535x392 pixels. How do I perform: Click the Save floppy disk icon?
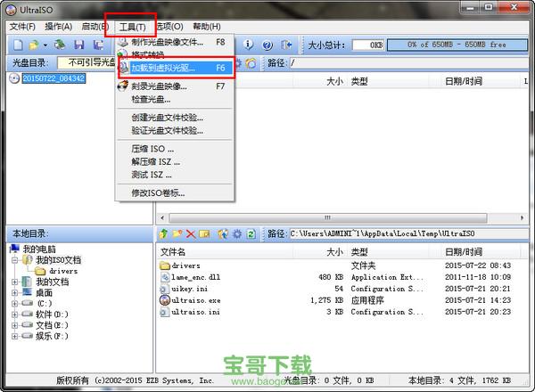point(79,45)
